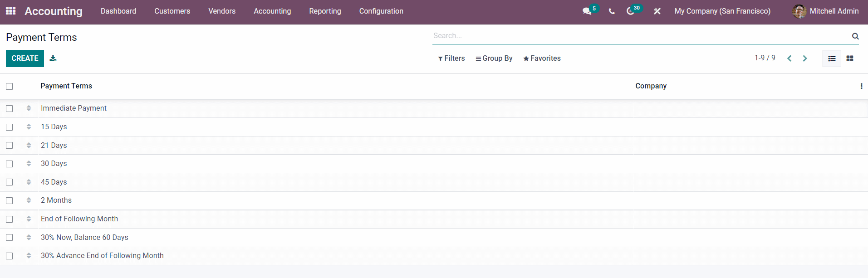Viewport: 868px width, 278px height.
Task: Click the CREATE button
Action: [x=25, y=59]
